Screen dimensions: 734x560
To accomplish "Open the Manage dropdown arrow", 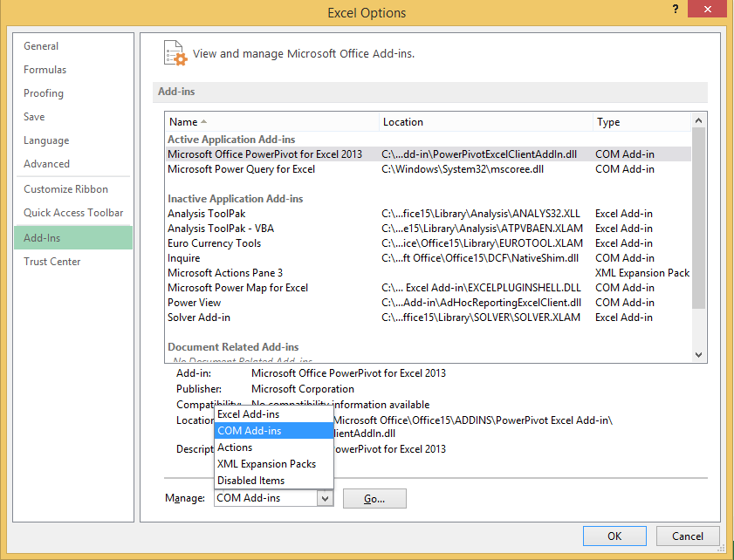I will [x=325, y=498].
